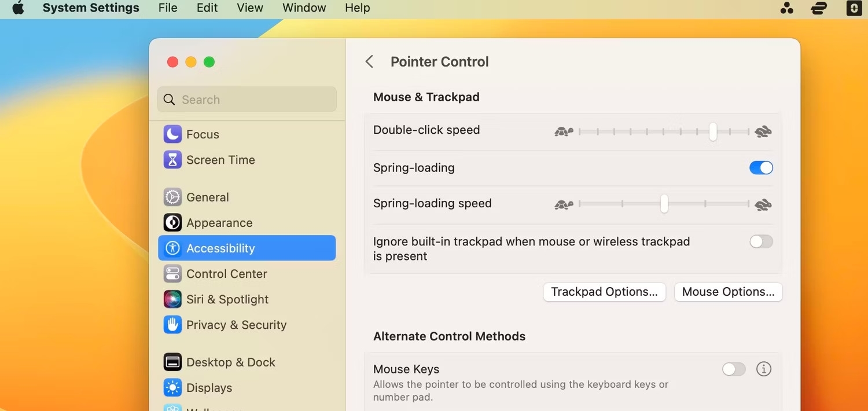Click the Double-click speed slider knob
The height and width of the screenshot is (411, 868).
coord(713,131)
